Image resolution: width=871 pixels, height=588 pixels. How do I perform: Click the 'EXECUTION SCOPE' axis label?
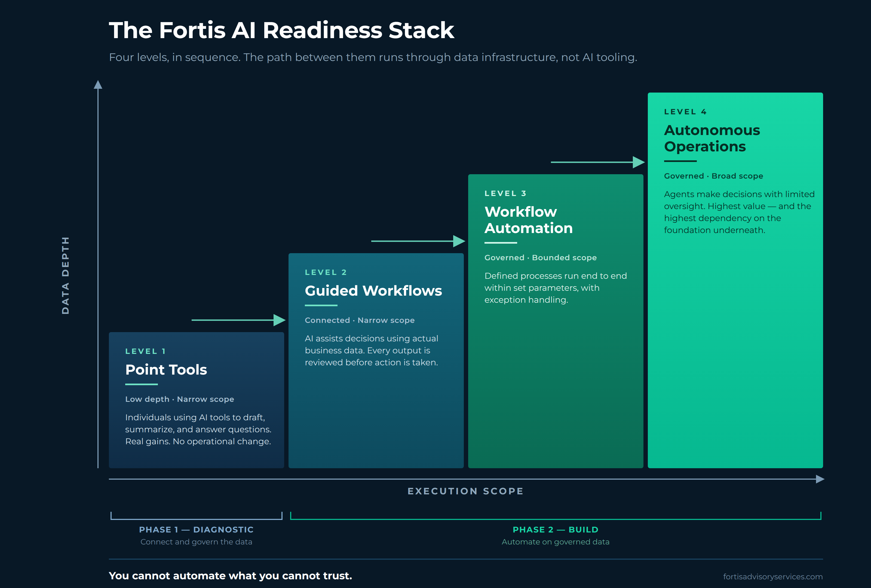click(x=465, y=491)
